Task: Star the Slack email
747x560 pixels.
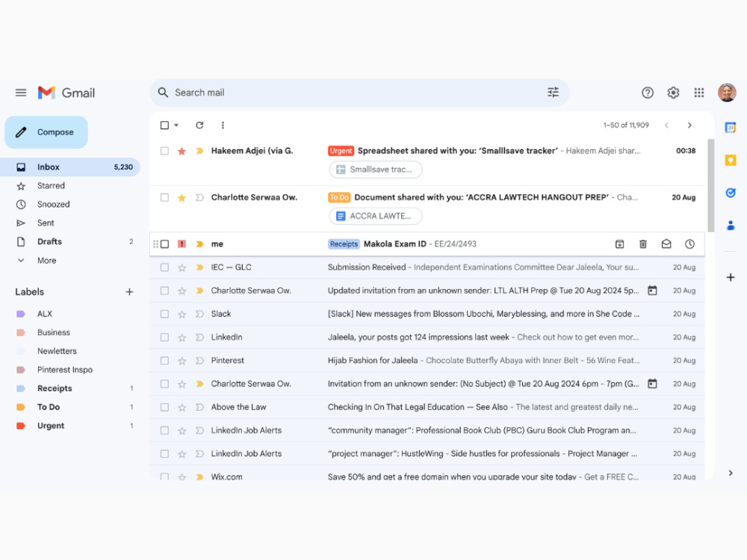Action: click(x=182, y=314)
